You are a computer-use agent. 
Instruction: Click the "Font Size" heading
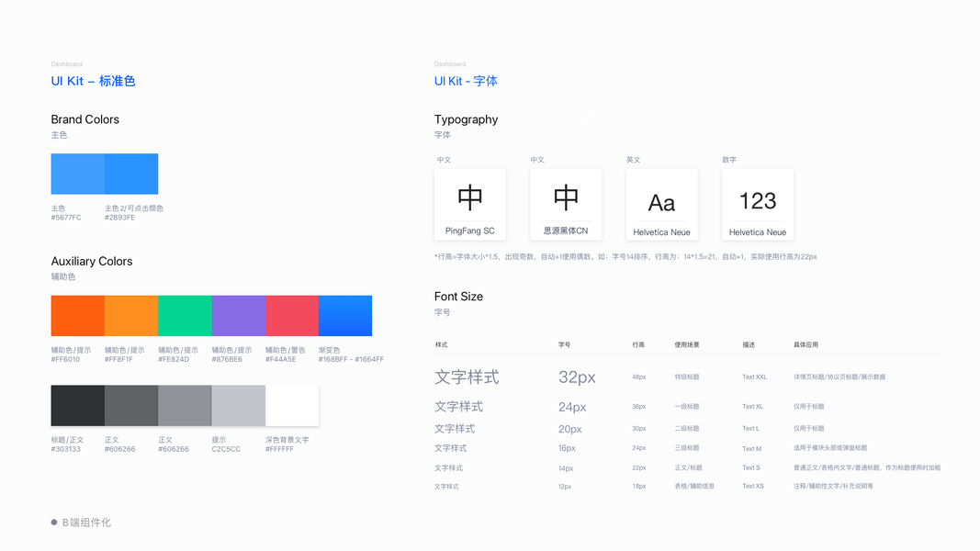458,297
